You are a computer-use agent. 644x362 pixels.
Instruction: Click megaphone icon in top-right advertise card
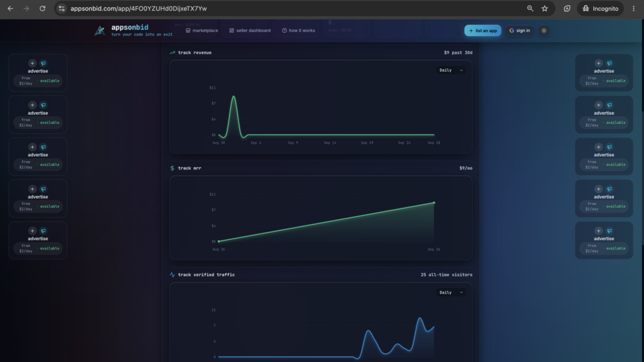point(610,63)
